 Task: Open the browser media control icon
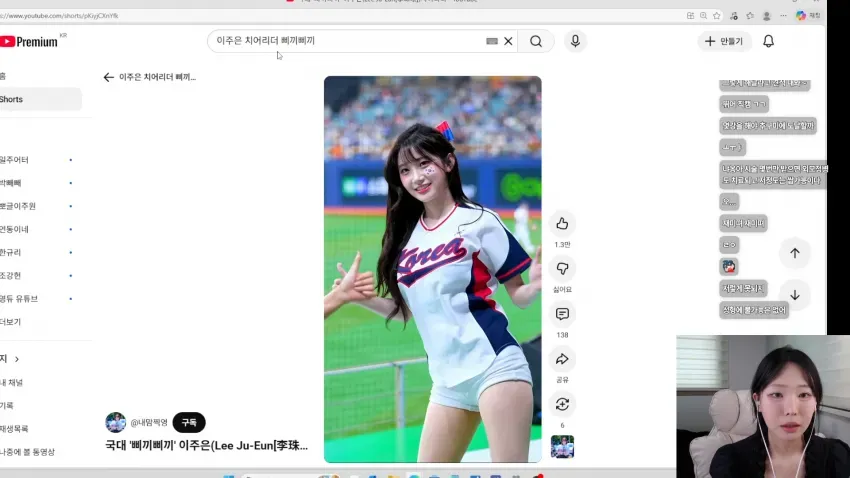[x=734, y=16]
